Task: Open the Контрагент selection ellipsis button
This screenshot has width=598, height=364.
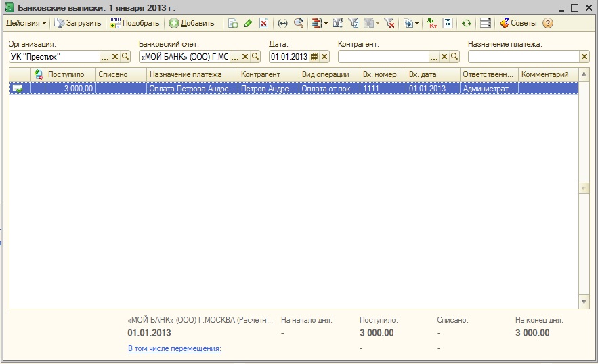Action: (x=434, y=57)
